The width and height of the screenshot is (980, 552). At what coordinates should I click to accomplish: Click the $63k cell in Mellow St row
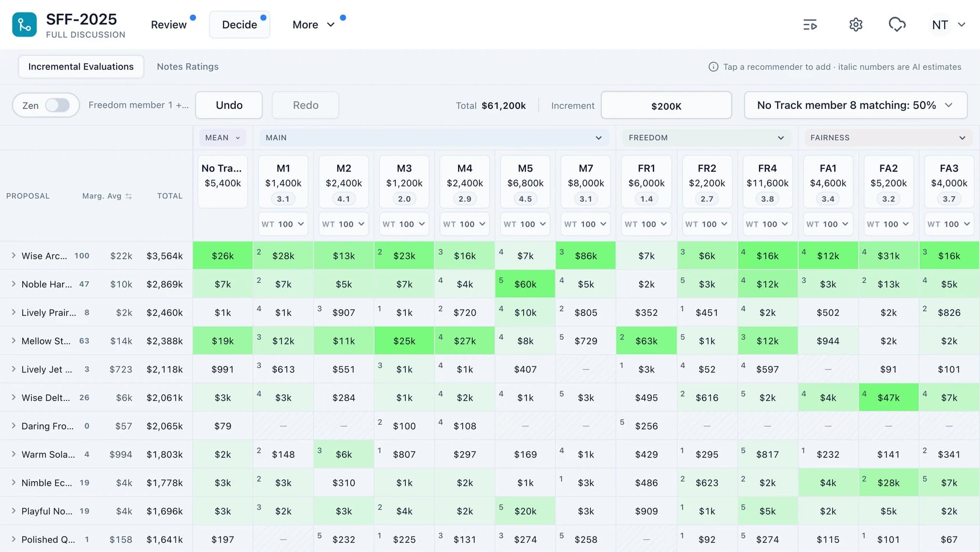click(646, 341)
